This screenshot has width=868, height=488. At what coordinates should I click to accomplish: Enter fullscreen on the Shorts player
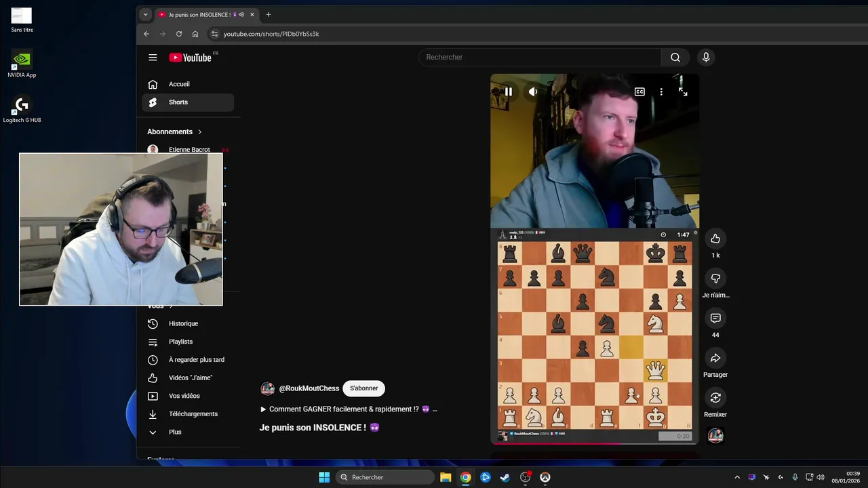tap(683, 91)
